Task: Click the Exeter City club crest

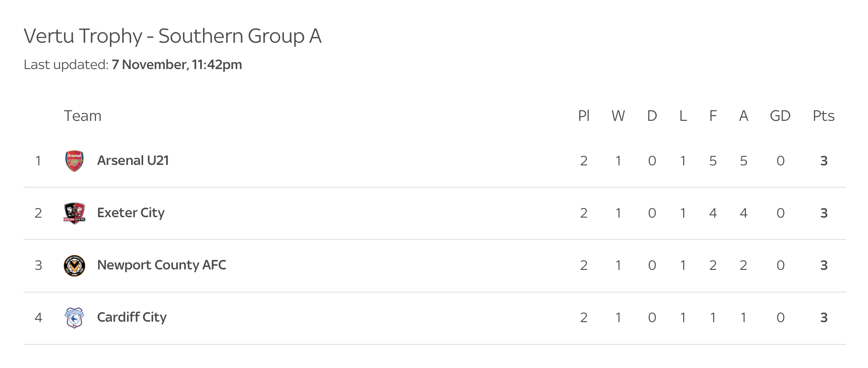Action: (x=74, y=213)
